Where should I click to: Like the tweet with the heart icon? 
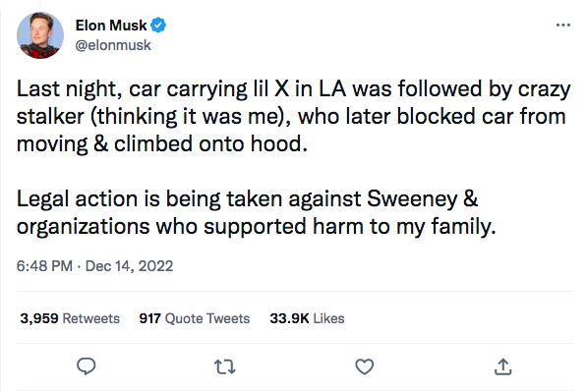click(364, 366)
